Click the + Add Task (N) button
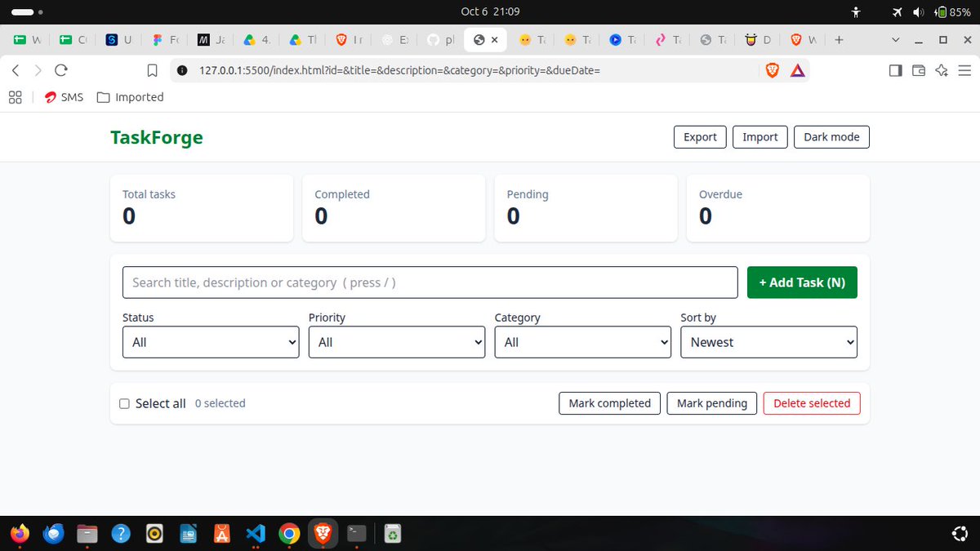The width and height of the screenshot is (980, 551). (802, 282)
